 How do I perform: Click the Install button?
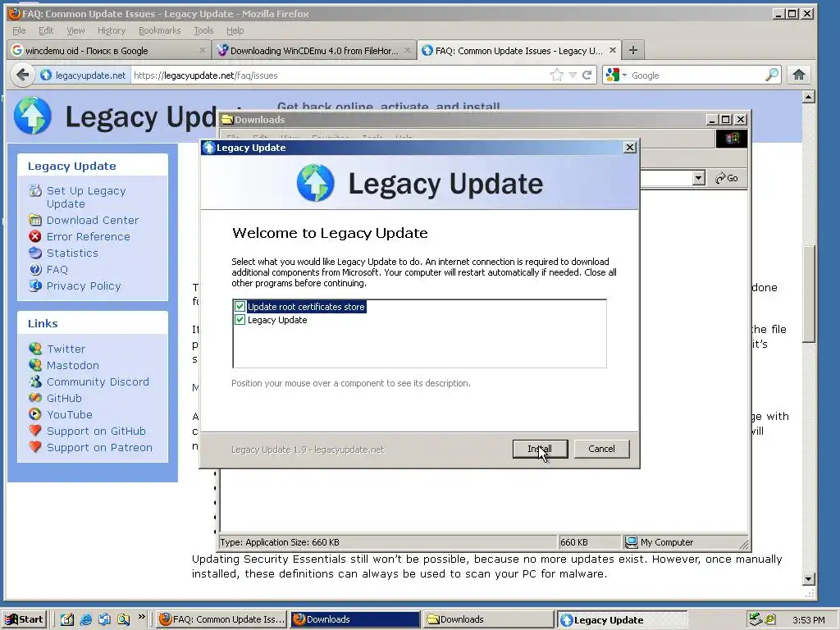coord(540,449)
